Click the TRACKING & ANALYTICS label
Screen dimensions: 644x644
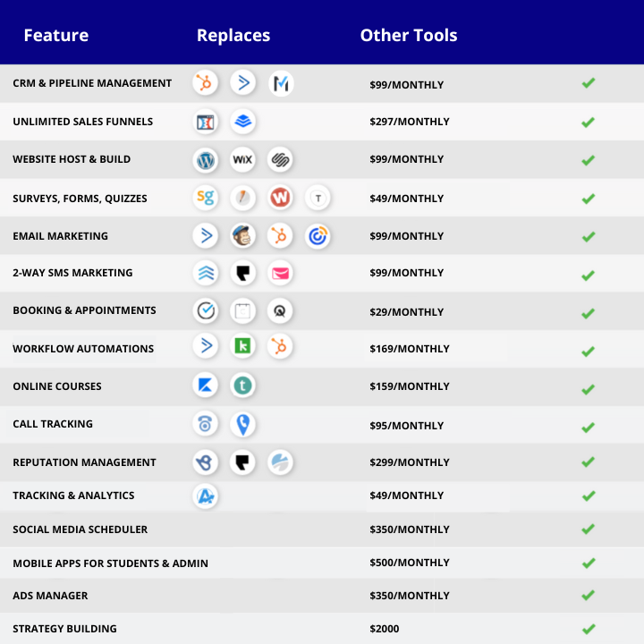[x=73, y=496]
